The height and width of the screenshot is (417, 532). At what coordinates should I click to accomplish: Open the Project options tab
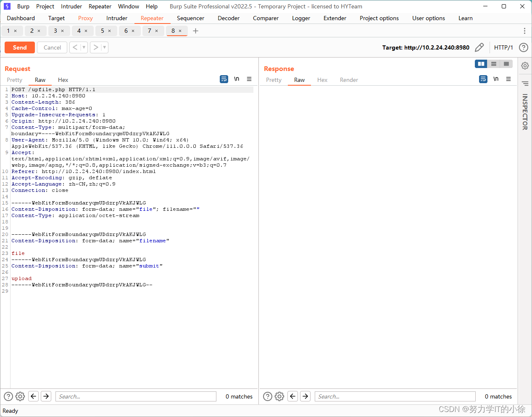(x=379, y=18)
